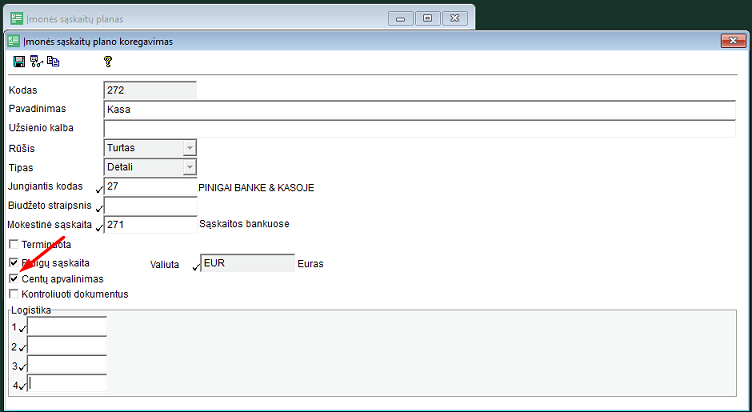
Task: Click the lookup checkmark for Logistika 3
Action: [22, 368]
